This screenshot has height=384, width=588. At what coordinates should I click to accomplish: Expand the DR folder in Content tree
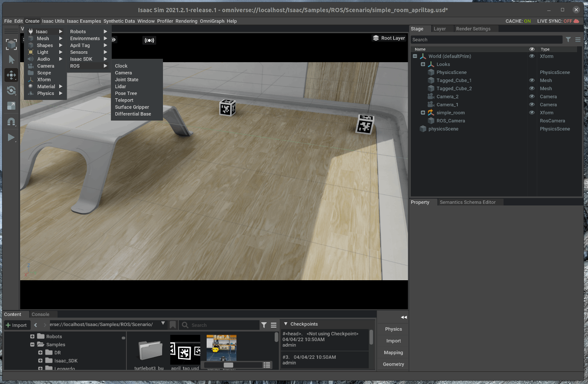coord(40,352)
